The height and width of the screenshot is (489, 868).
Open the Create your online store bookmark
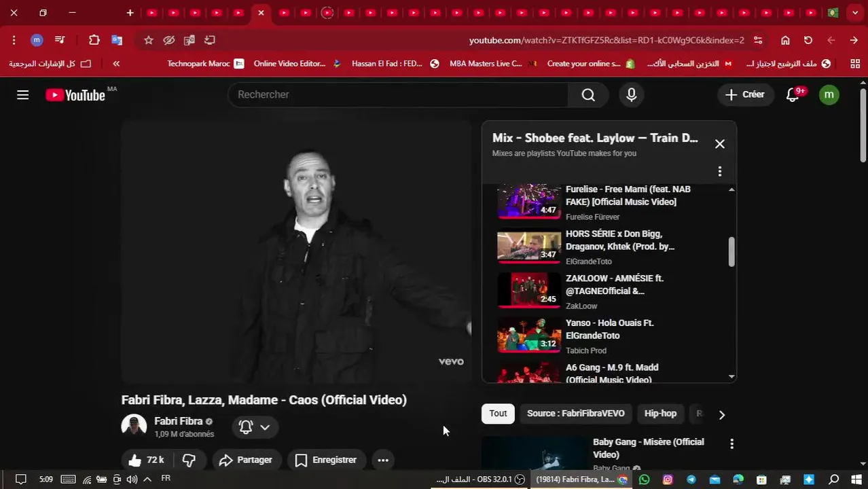pyautogui.click(x=591, y=64)
